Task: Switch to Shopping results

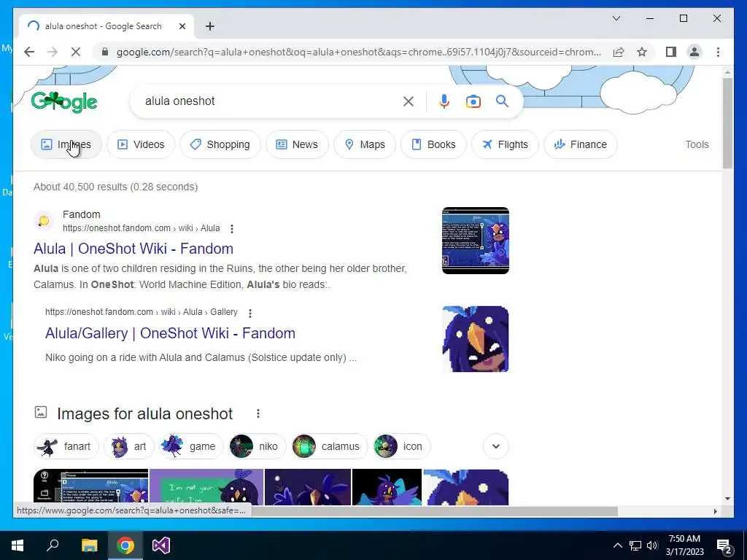Action: pyautogui.click(x=220, y=144)
